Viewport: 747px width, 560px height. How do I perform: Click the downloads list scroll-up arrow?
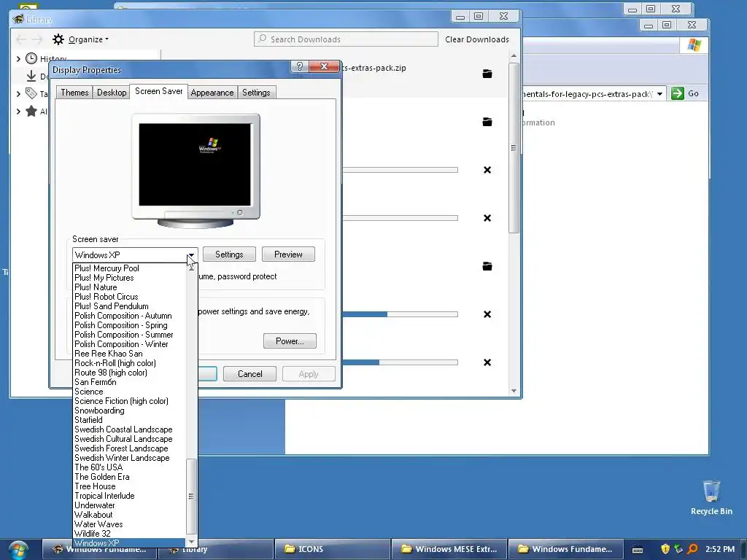[514, 56]
